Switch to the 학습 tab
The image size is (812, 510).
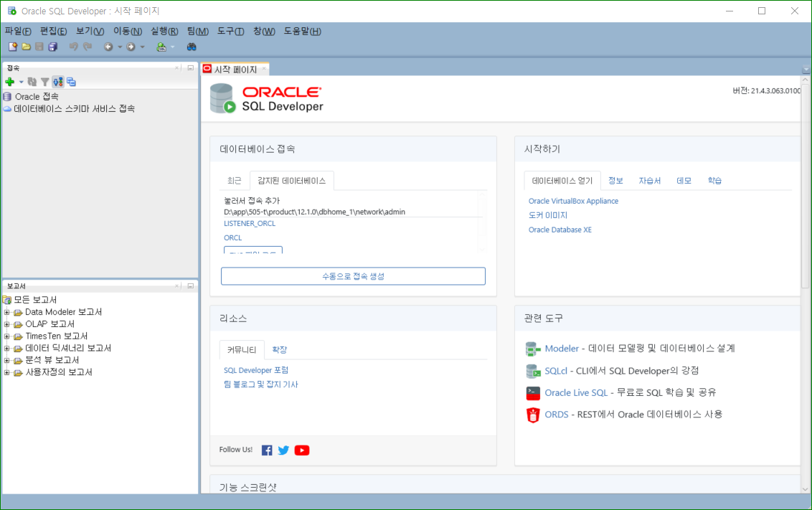714,181
